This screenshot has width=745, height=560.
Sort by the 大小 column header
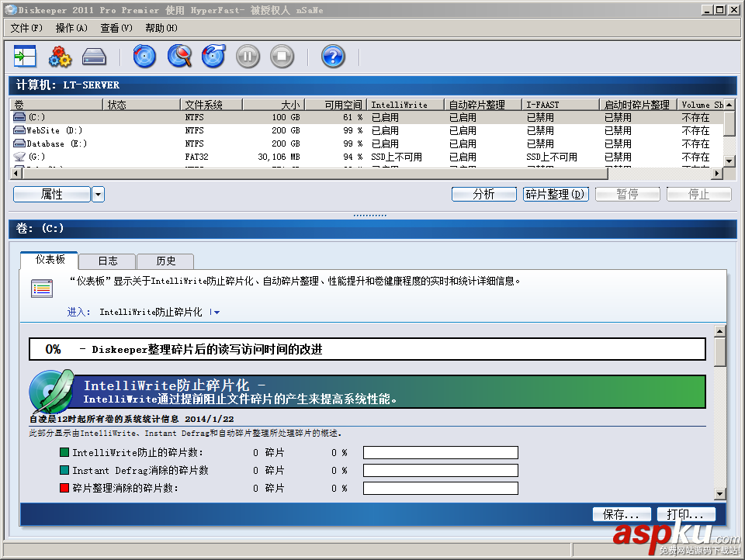tap(274, 105)
